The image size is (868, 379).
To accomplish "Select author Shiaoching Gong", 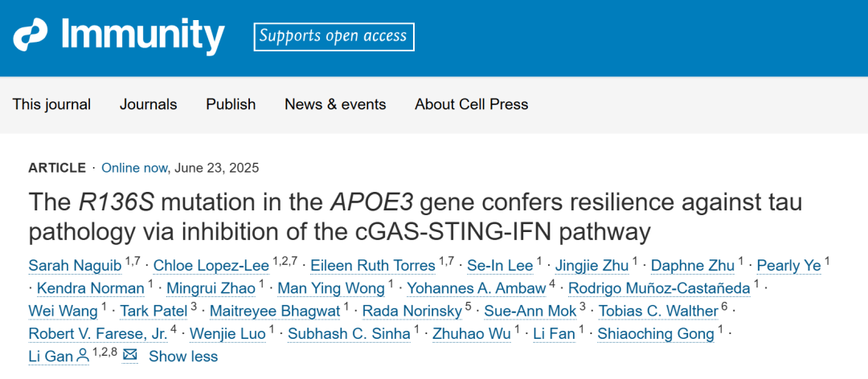I will pos(656,333).
